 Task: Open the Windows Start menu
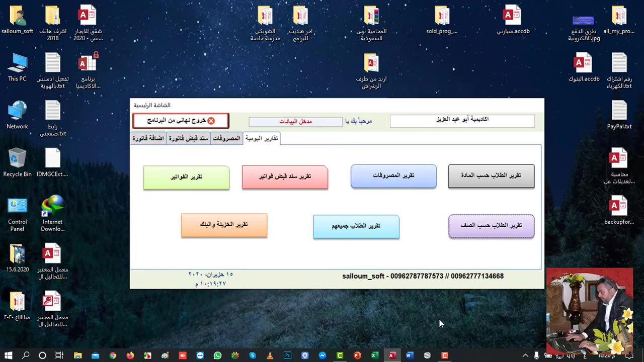click(x=9, y=355)
